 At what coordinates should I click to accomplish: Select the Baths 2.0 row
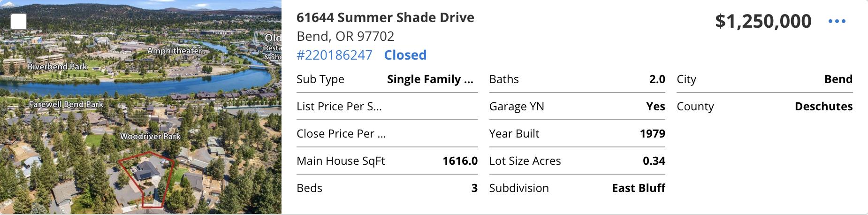(x=577, y=79)
